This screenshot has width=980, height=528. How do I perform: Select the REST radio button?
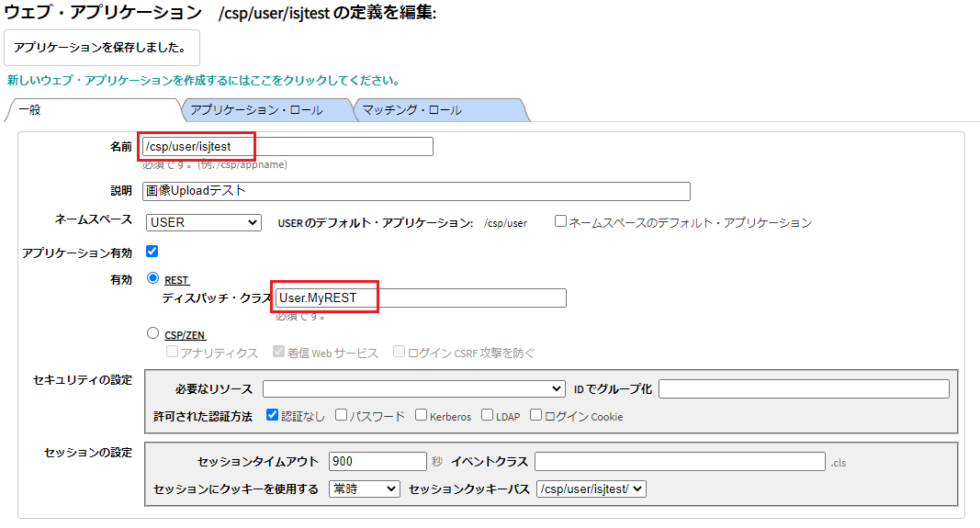click(152, 278)
